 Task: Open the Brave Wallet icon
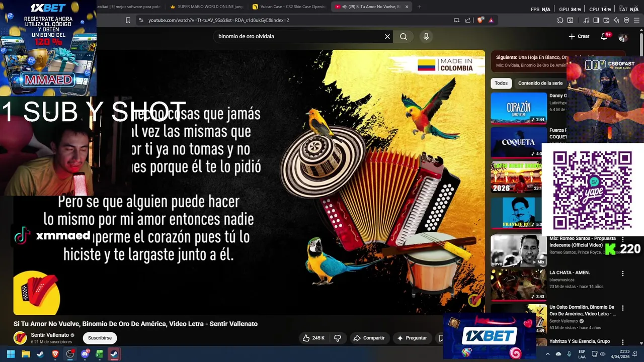606,20
